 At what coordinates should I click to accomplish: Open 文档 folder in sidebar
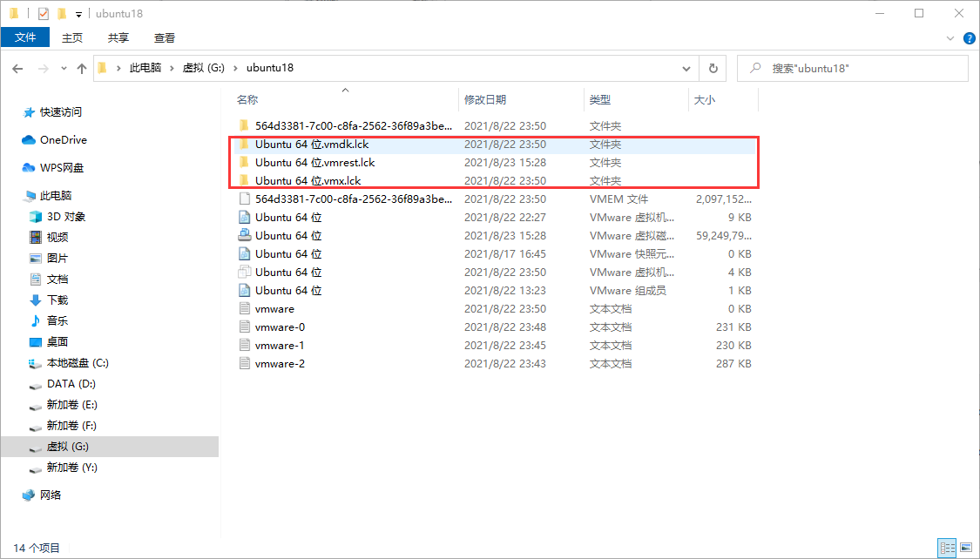[57, 279]
